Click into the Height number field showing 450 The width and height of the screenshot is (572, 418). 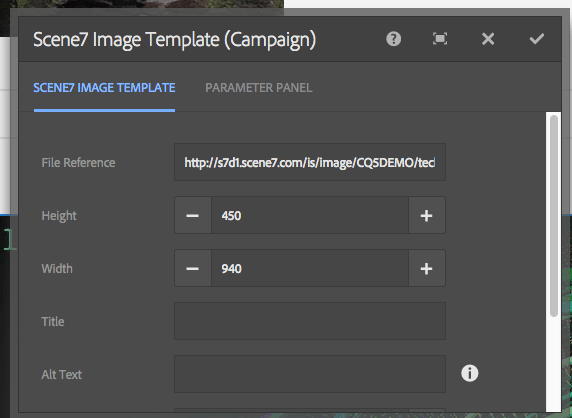[x=310, y=216]
